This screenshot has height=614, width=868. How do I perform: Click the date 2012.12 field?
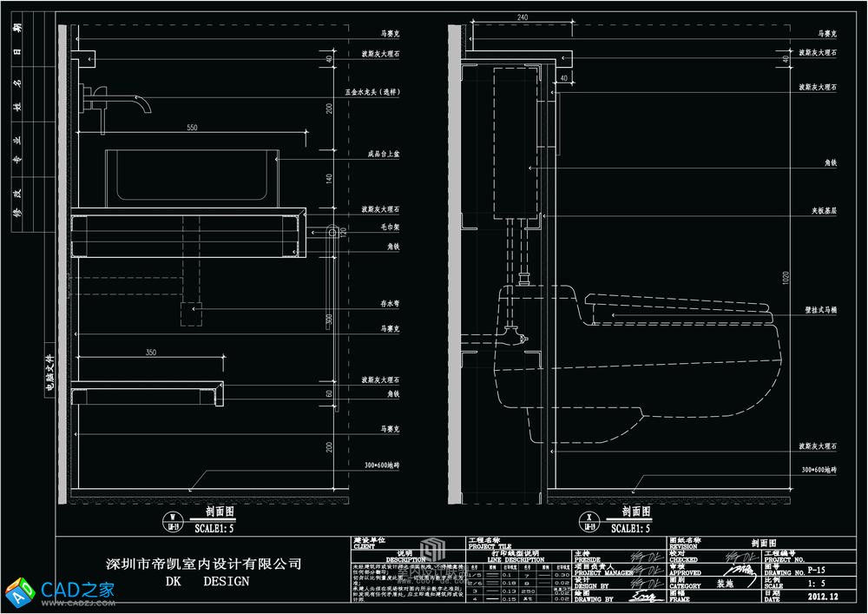click(x=822, y=597)
